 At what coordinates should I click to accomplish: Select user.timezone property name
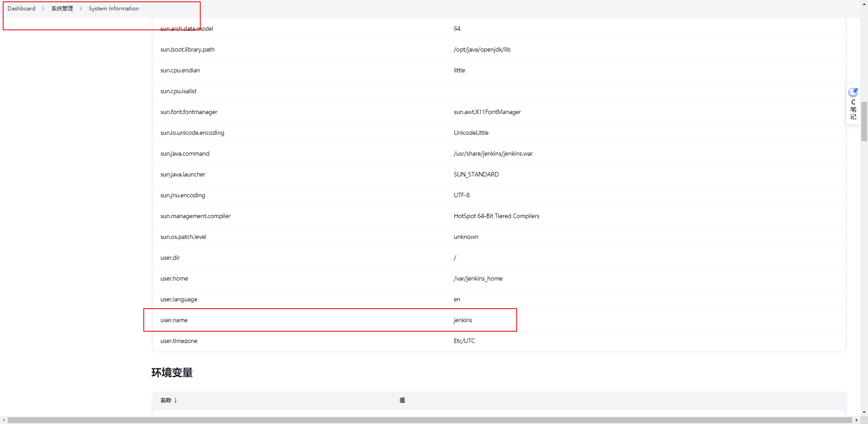179,341
